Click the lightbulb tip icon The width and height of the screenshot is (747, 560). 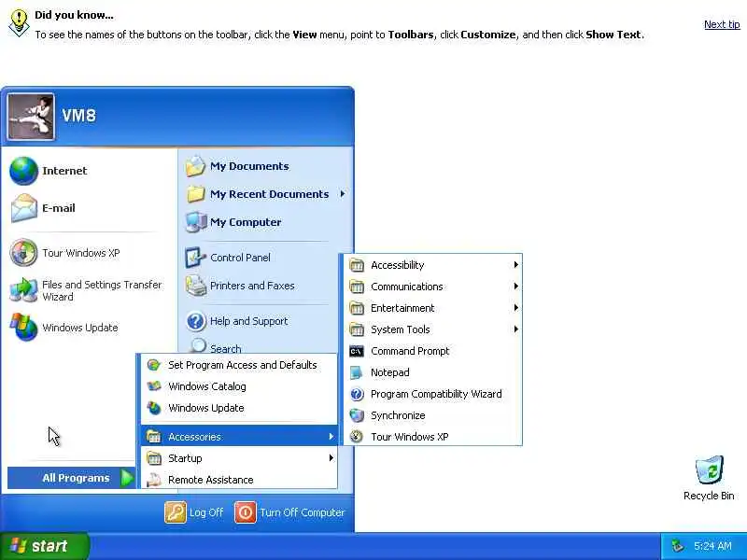pos(19,22)
